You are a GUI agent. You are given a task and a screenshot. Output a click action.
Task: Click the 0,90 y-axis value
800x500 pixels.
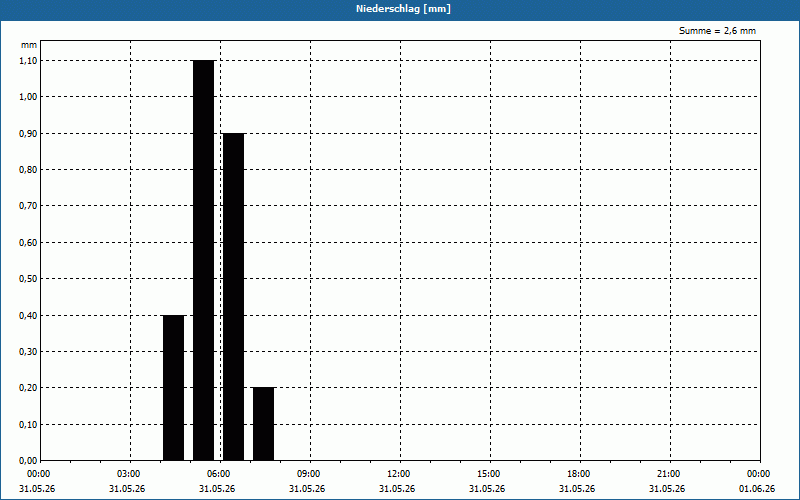tap(28, 133)
